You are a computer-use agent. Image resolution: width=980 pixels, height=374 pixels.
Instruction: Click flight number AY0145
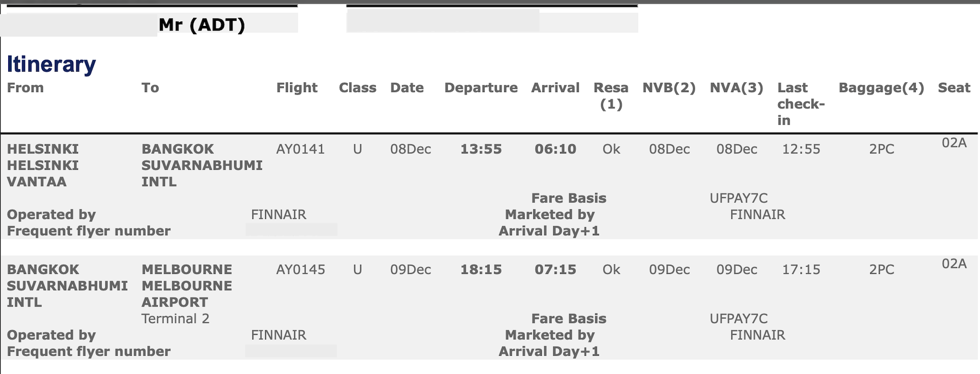pos(300,270)
